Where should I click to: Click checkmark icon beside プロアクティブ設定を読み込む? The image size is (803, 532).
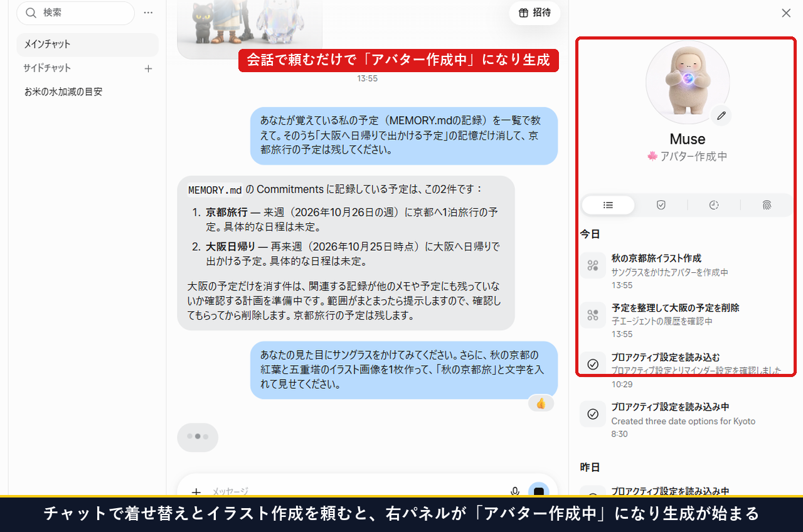pyautogui.click(x=593, y=364)
